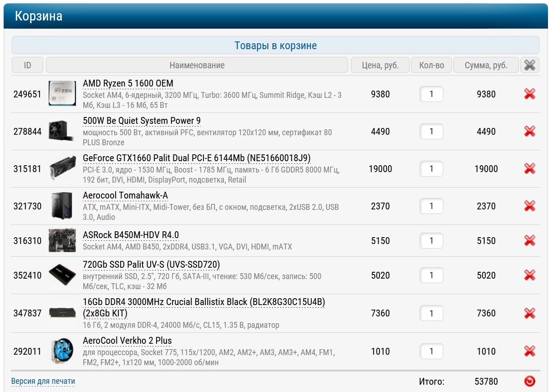
Task: Click the Aerocool Tomahawk-A case thumbnail
Action: point(62,206)
